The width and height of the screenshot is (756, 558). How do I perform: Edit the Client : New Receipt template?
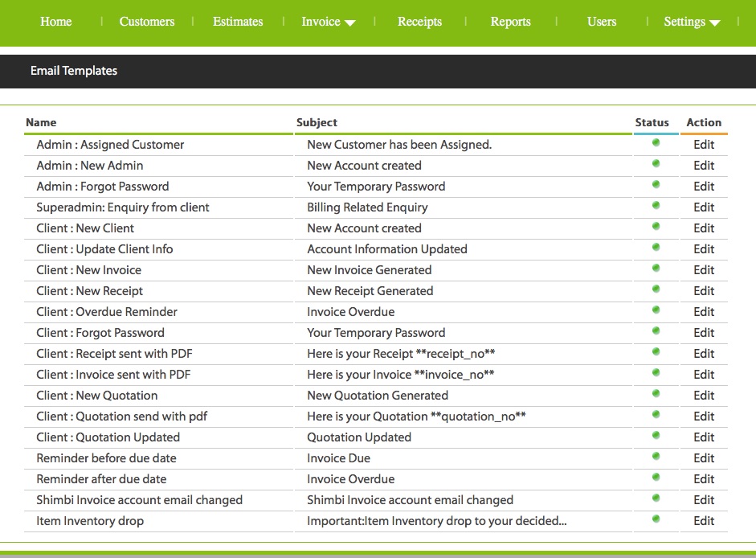pyautogui.click(x=704, y=291)
